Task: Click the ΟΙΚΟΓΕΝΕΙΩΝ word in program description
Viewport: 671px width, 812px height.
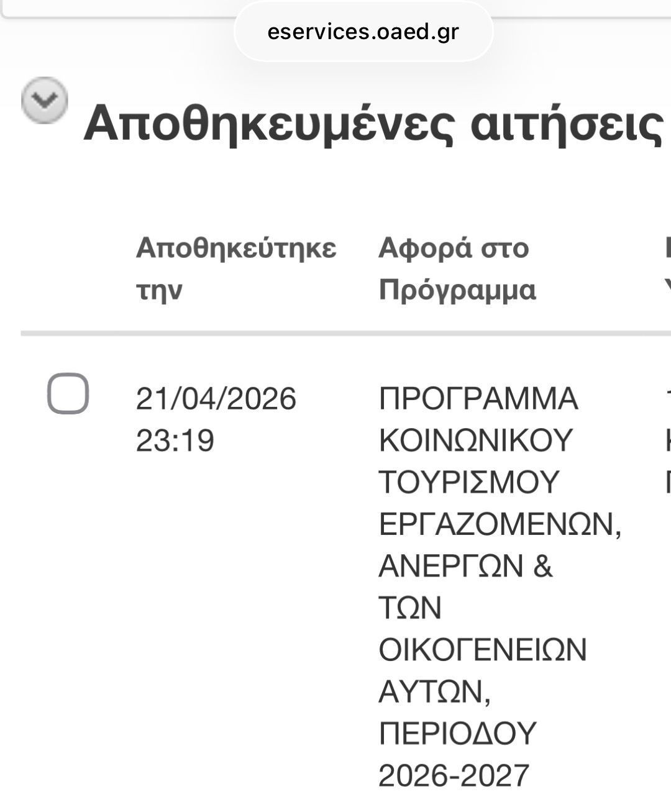Action: coord(482,650)
